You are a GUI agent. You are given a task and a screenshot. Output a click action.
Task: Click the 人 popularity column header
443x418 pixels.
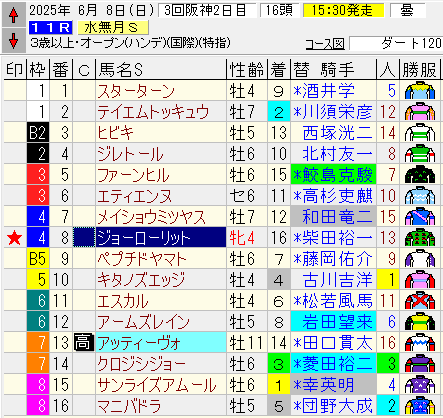pos(387,70)
